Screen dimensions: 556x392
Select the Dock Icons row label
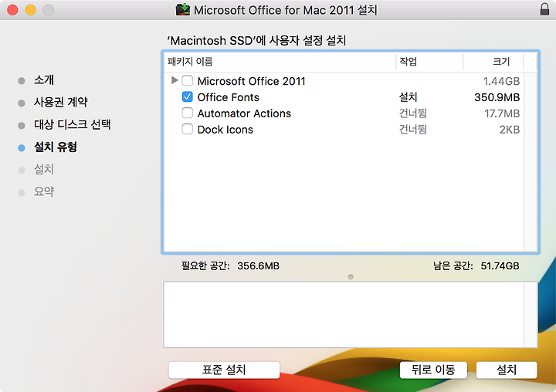(x=225, y=130)
